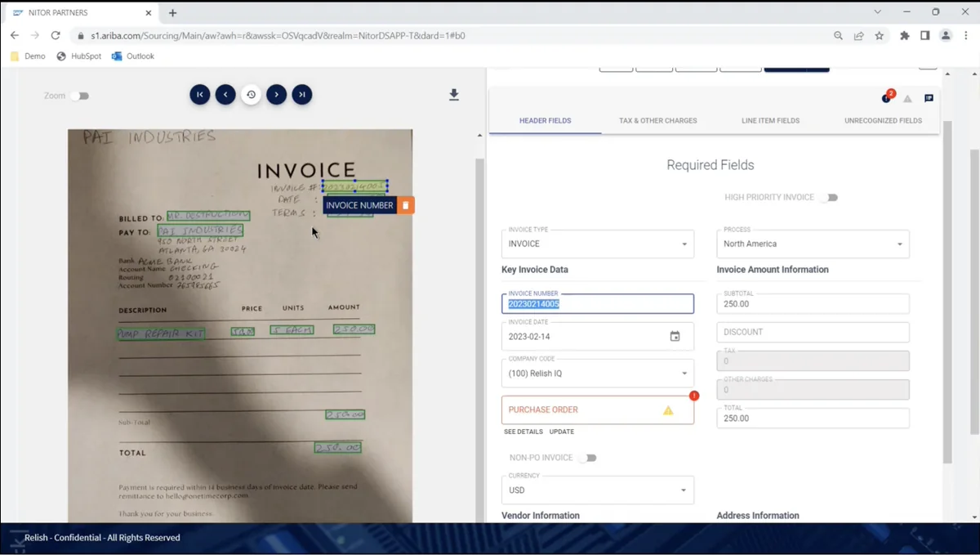980x555 pixels.
Task: Enable the Non-PO Invoice toggle
Action: click(x=586, y=459)
